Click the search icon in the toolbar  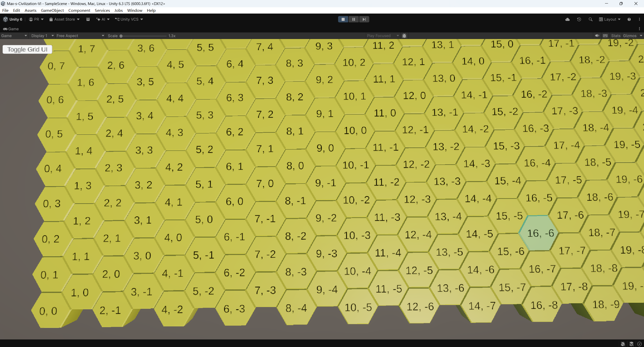(x=590, y=19)
